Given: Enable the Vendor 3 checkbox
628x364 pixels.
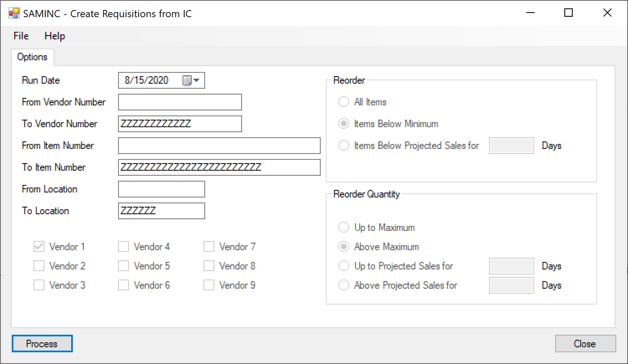Looking at the screenshot, I should click(39, 285).
